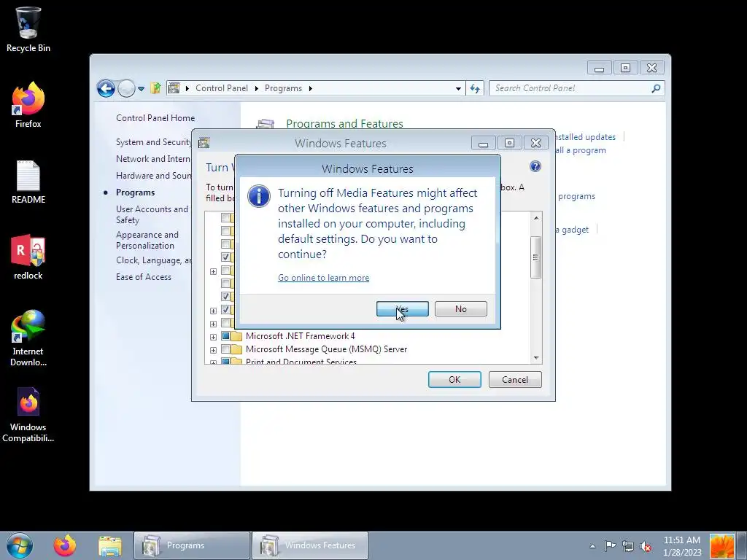Image resolution: width=747 pixels, height=560 pixels.
Task: Open breadcrumb arrow after Programs
Action: 310,88
